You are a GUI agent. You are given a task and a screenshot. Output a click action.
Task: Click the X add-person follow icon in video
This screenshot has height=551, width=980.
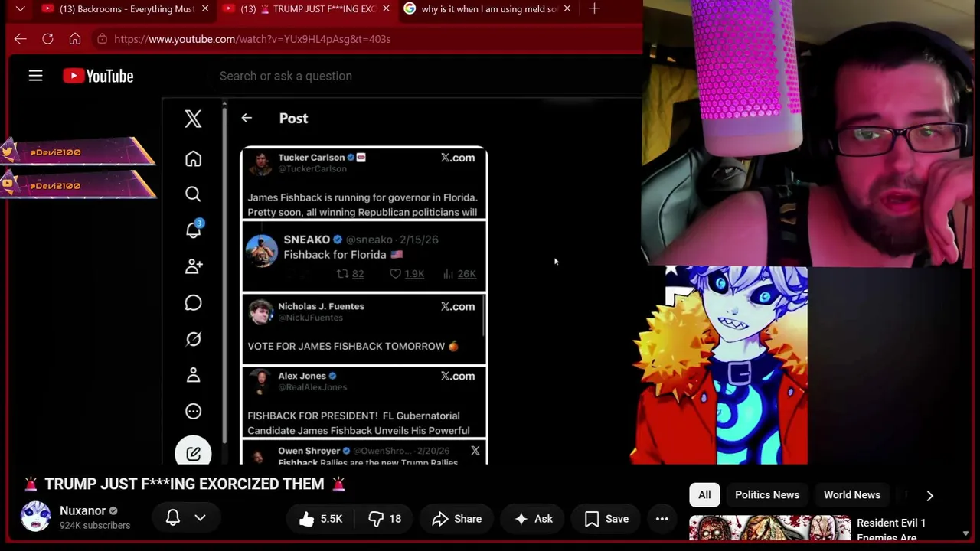click(194, 266)
